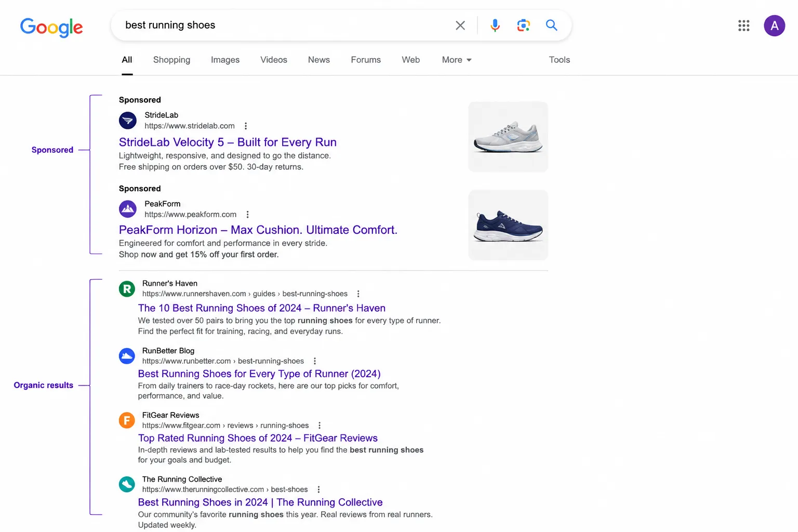Switch to the Forums tab

[366, 60]
